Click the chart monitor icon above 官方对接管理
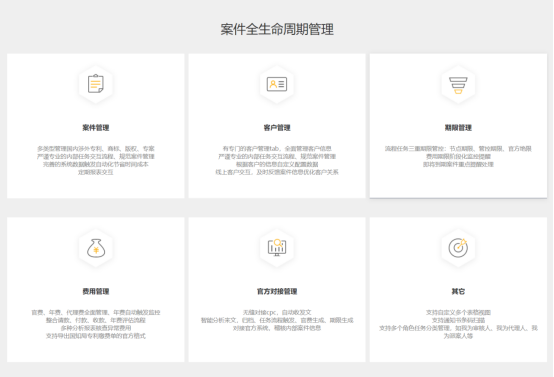 277,247
